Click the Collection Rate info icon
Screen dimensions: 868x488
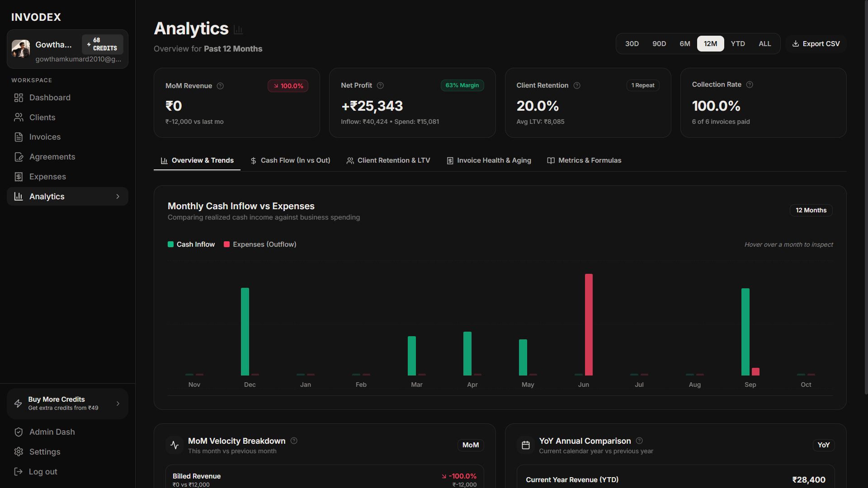click(750, 84)
